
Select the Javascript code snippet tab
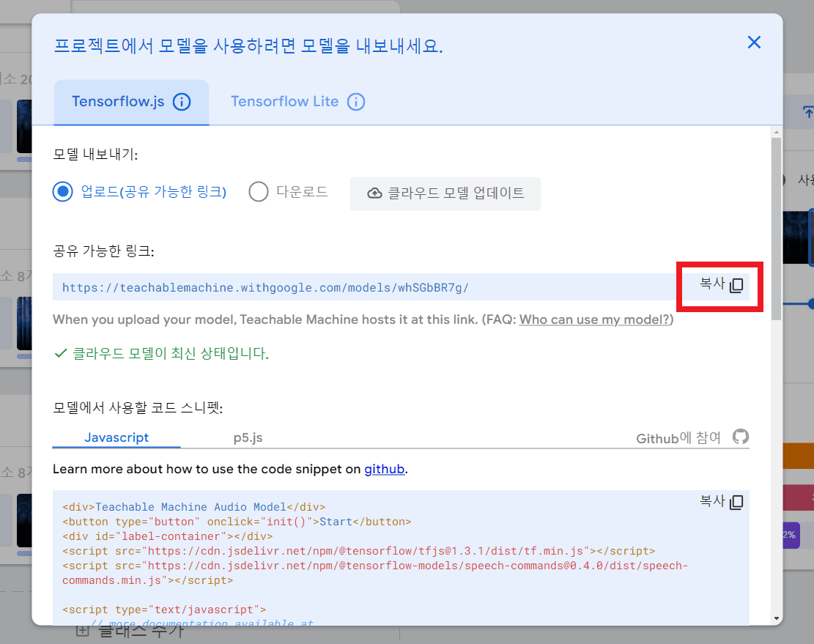click(116, 437)
